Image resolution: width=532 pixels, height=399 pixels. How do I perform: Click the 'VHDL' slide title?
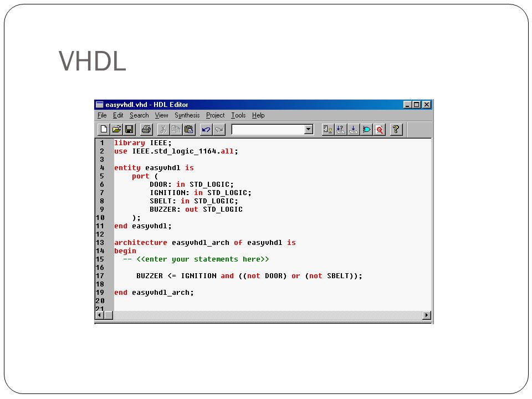[92, 61]
